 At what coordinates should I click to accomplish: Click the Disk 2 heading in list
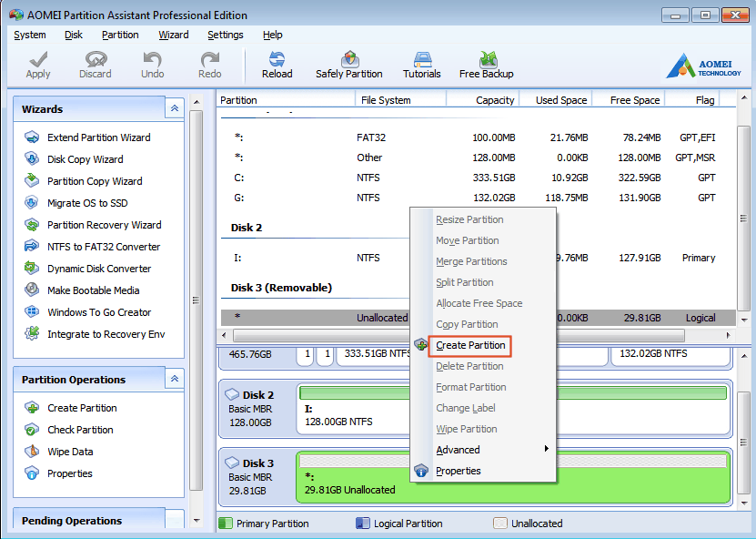click(247, 228)
